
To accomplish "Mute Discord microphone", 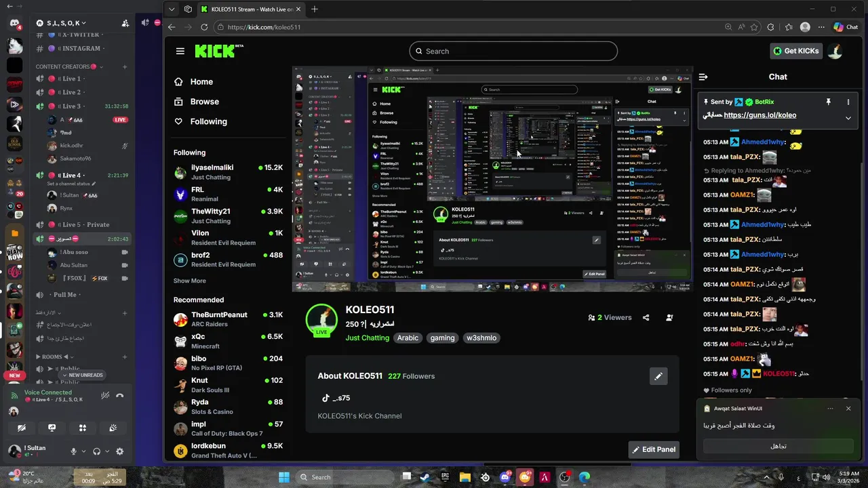I will point(74,451).
